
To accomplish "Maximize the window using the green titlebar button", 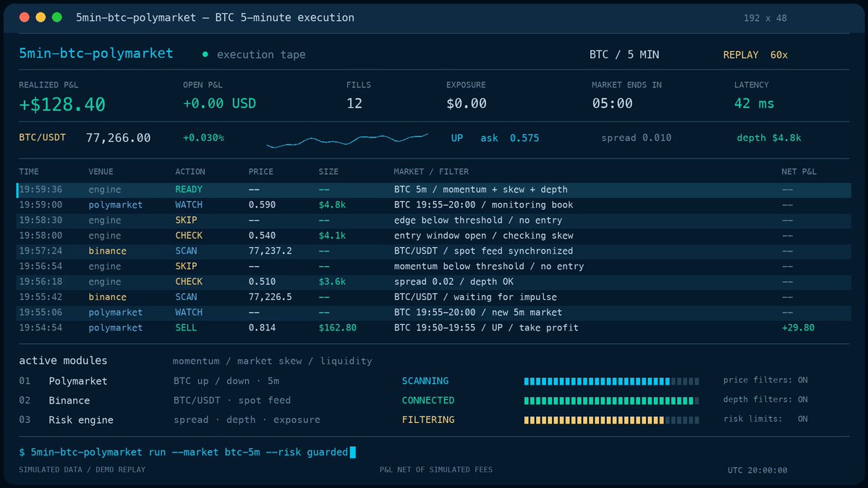I will pyautogui.click(x=56, y=17).
